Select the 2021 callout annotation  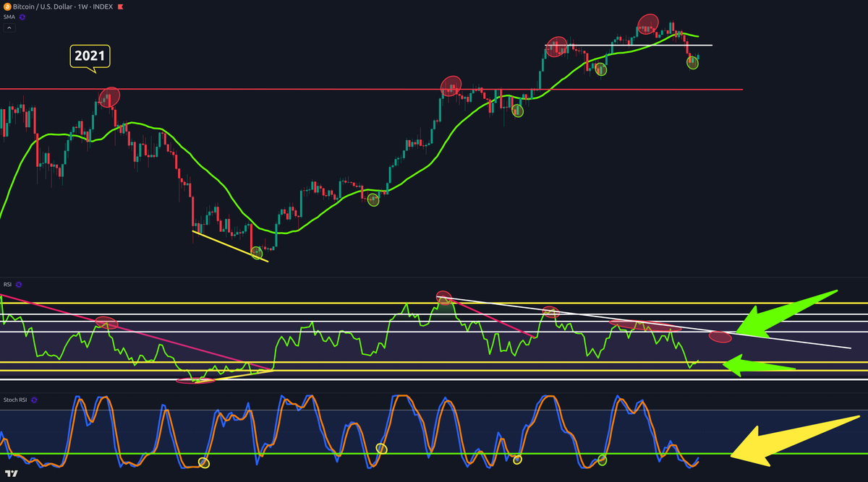point(90,55)
